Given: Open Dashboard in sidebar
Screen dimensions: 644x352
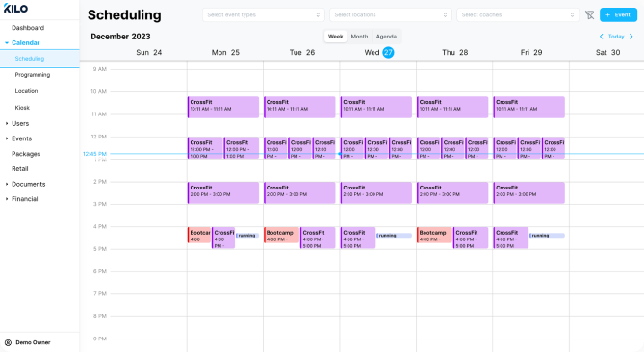Looking at the screenshot, I should point(28,28).
